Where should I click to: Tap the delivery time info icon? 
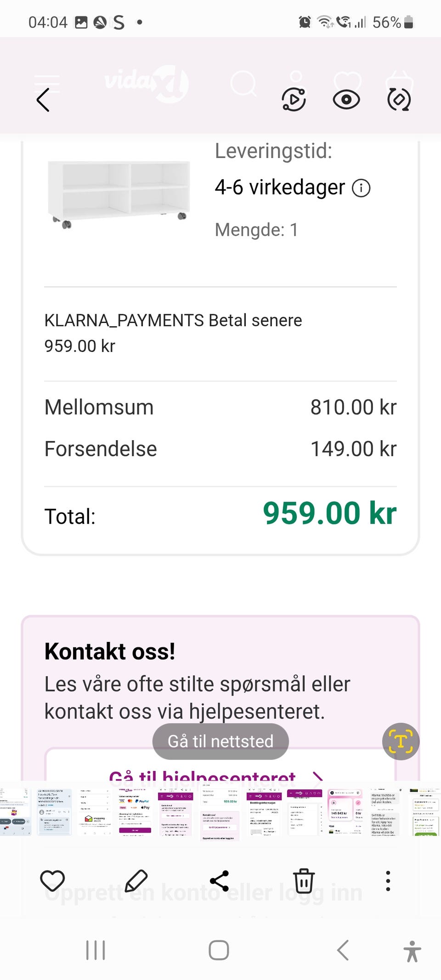pyautogui.click(x=361, y=188)
